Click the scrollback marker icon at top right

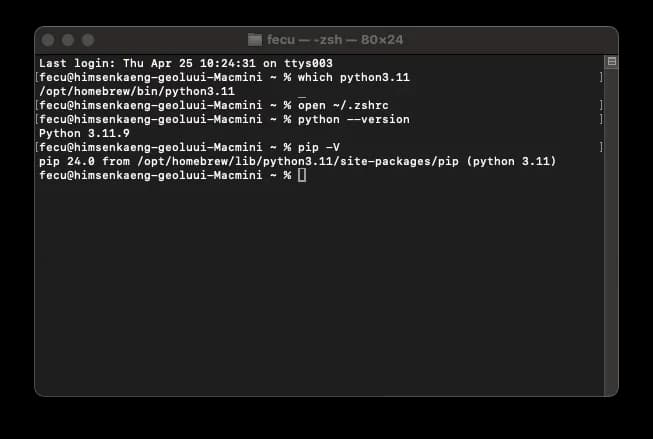click(x=612, y=62)
